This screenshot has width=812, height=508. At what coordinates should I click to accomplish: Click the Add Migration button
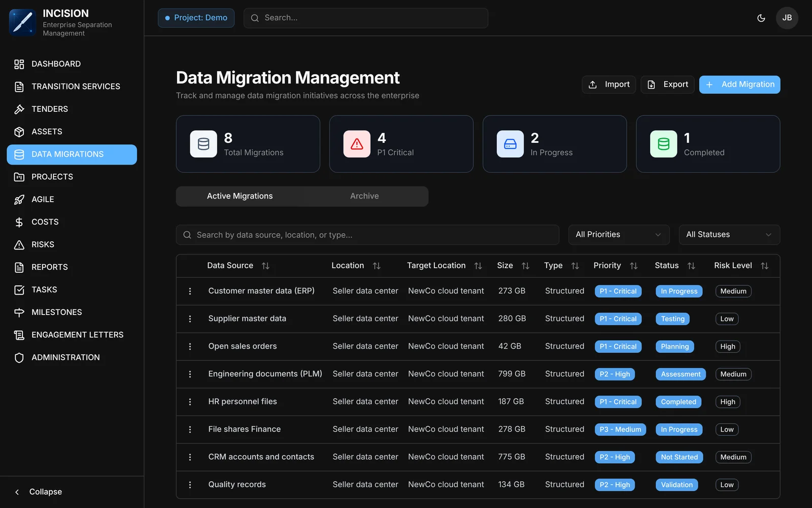click(739, 85)
